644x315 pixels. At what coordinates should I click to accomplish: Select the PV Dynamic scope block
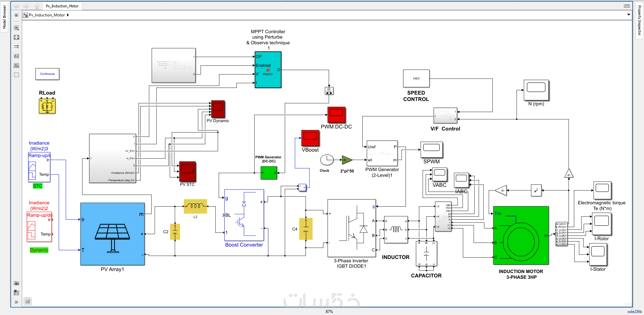tap(218, 109)
